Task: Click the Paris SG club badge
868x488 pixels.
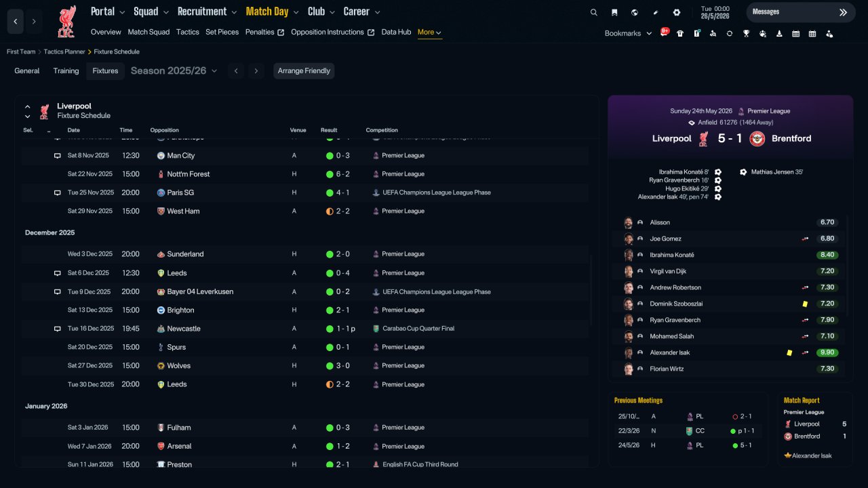Action: pyautogui.click(x=161, y=192)
